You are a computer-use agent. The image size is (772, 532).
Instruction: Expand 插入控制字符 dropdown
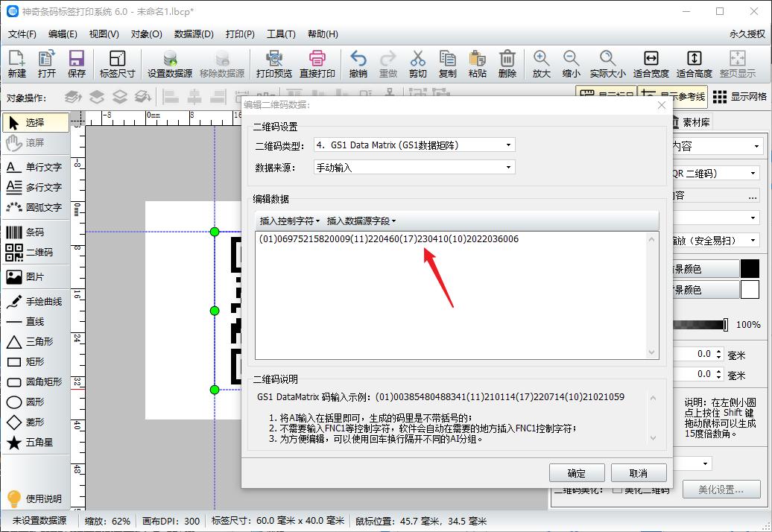[289, 221]
